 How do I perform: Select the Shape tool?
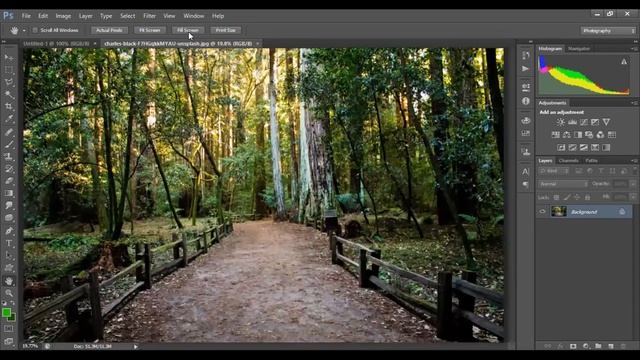point(9,268)
